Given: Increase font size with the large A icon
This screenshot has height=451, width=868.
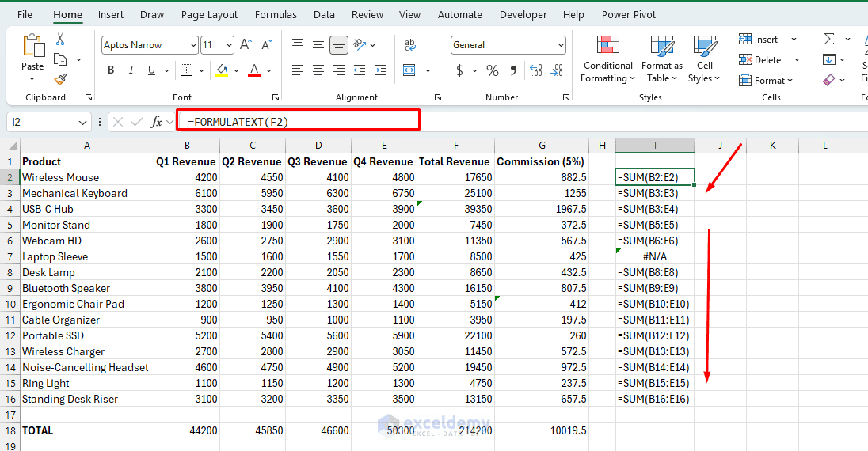Looking at the screenshot, I should 246,45.
